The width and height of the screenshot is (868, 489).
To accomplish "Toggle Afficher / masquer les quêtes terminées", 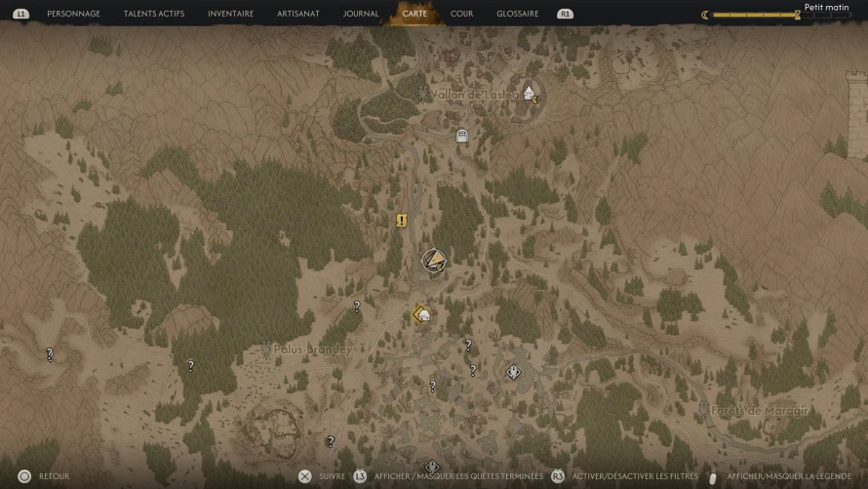I will pyautogui.click(x=459, y=476).
